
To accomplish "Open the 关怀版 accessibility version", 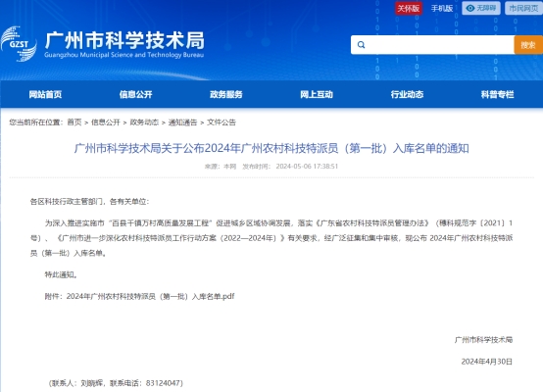I will click(x=409, y=8).
